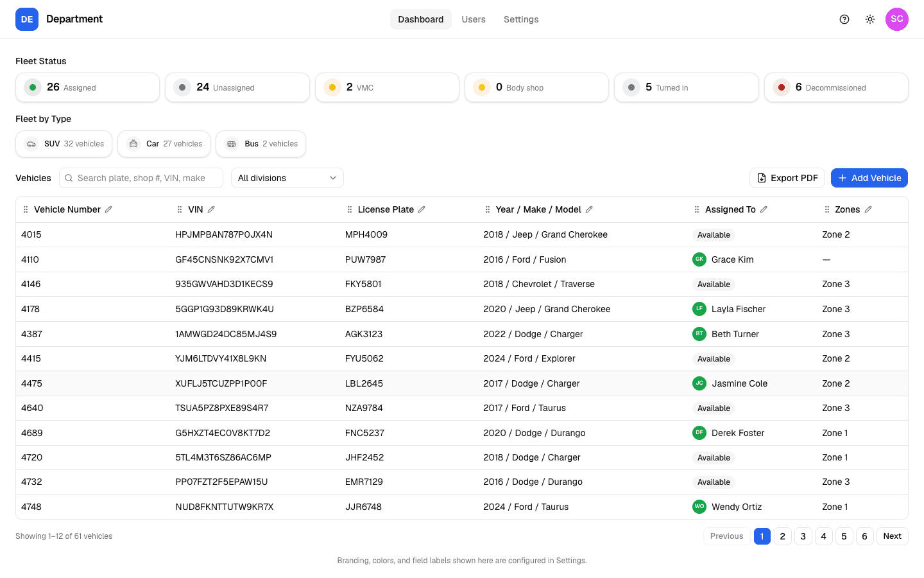Filter by VMC fleet status

coord(387,87)
